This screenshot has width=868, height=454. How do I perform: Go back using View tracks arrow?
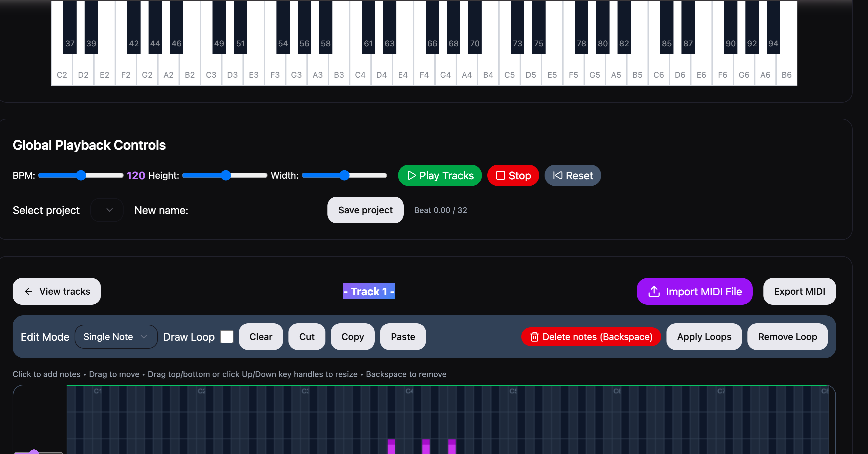[x=56, y=291]
